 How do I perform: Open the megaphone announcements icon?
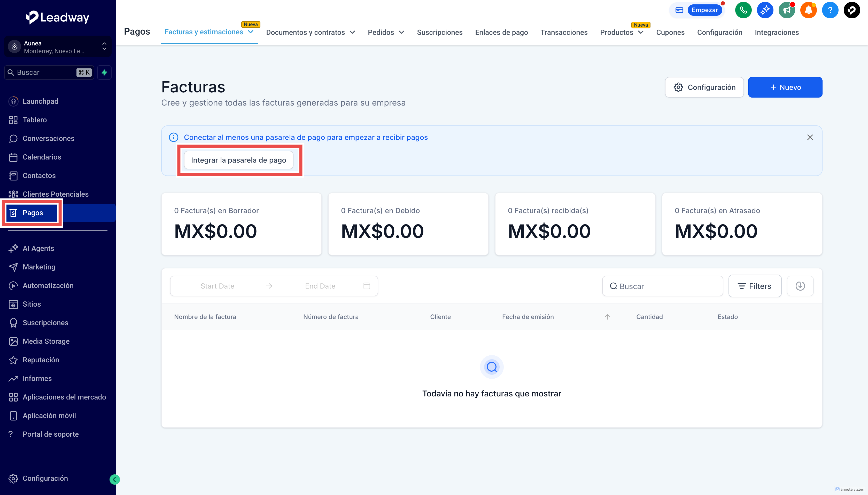point(787,10)
